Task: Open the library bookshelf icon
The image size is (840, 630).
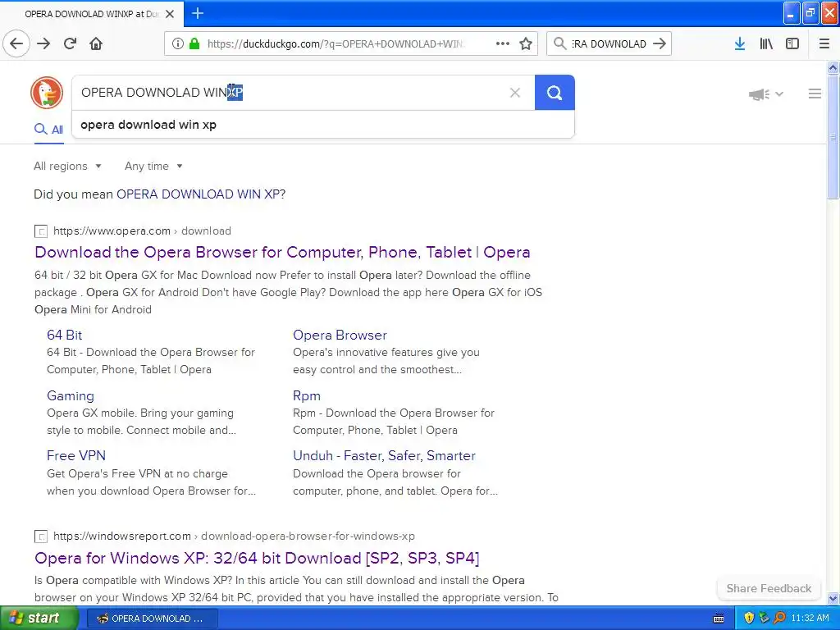Action: click(766, 43)
